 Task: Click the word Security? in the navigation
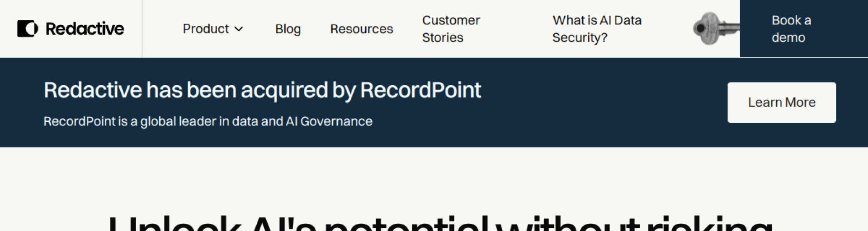click(580, 37)
